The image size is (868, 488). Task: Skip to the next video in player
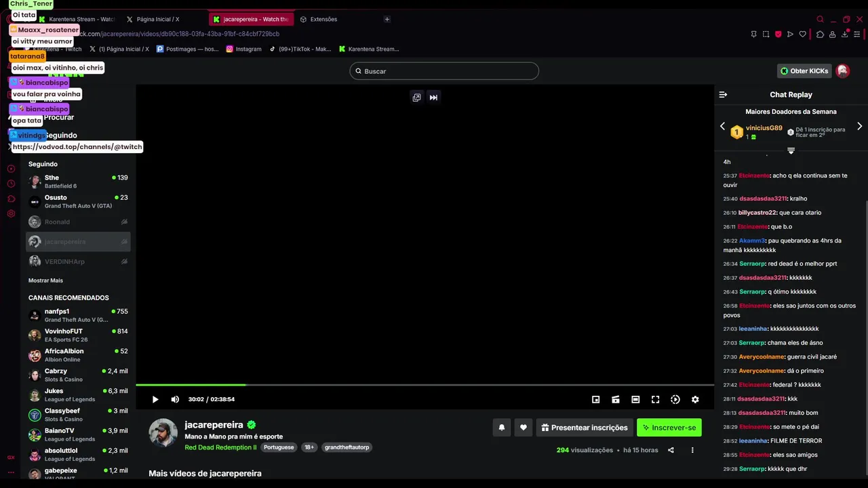pyautogui.click(x=434, y=98)
